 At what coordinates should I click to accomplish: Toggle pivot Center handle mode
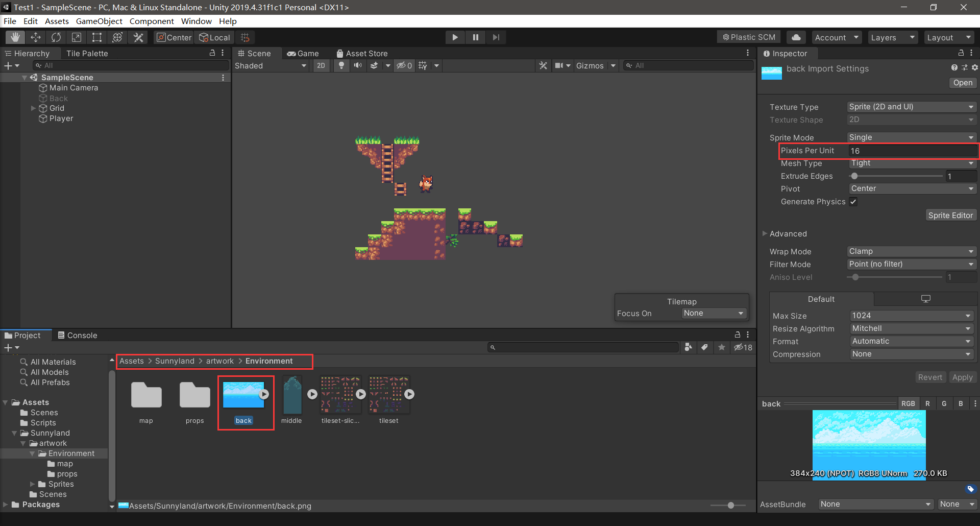click(x=174, y=37)
